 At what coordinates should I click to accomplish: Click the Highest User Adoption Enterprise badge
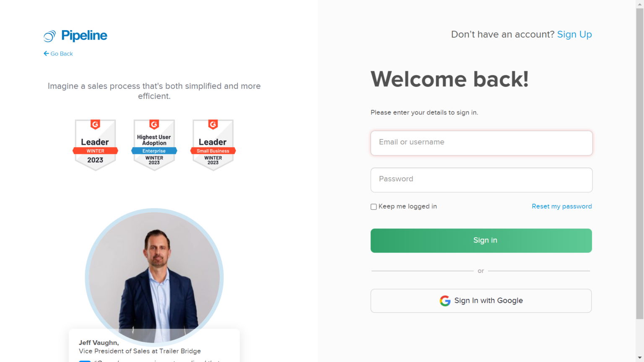[x=154, y=145]
